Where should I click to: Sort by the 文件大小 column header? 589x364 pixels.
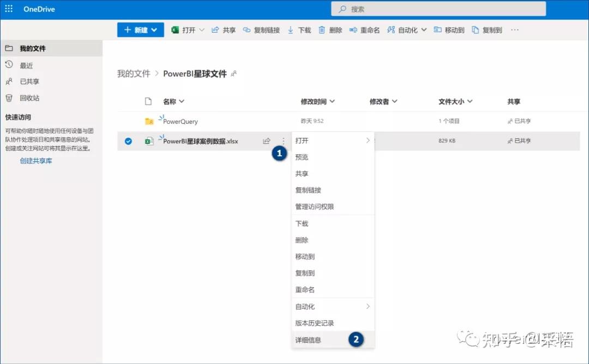click(x=455, y=101)
